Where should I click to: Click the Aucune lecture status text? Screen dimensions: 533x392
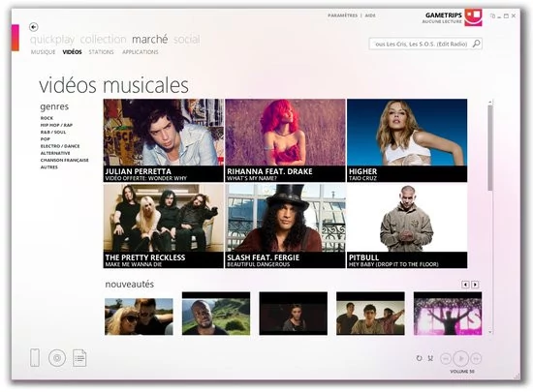click(x=442, y=21)
